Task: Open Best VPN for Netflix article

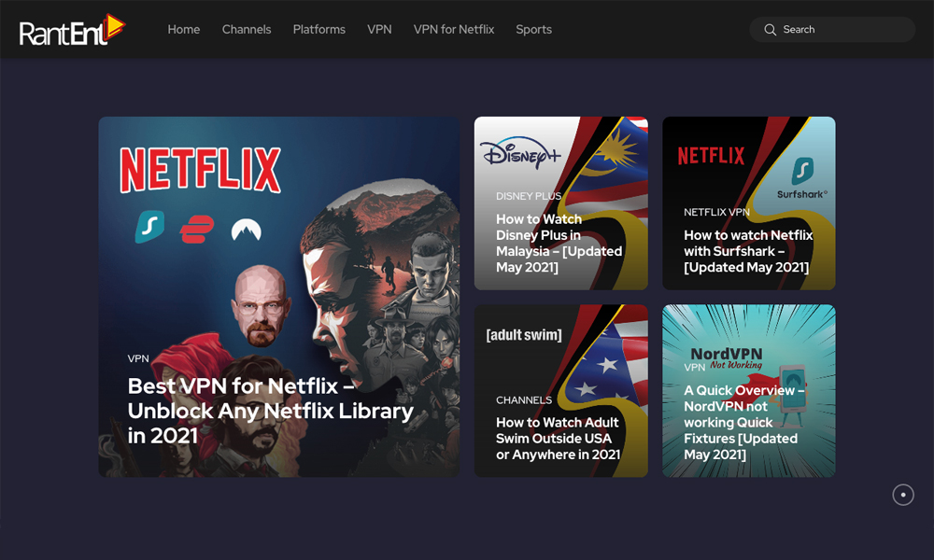Action: (x=270, y=411)
